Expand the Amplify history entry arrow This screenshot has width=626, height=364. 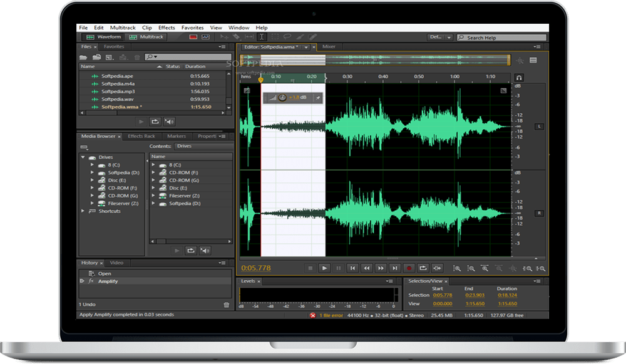pyautogui.click(x=82, y=281)
